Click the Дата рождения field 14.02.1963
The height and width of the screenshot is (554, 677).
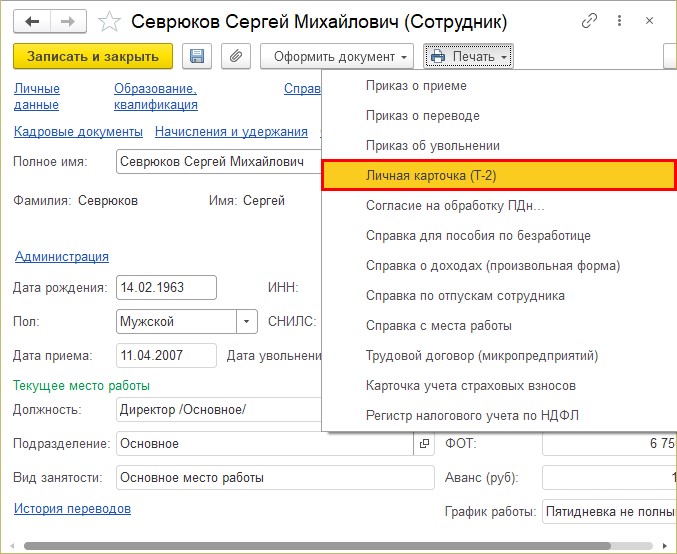[166, 288]
